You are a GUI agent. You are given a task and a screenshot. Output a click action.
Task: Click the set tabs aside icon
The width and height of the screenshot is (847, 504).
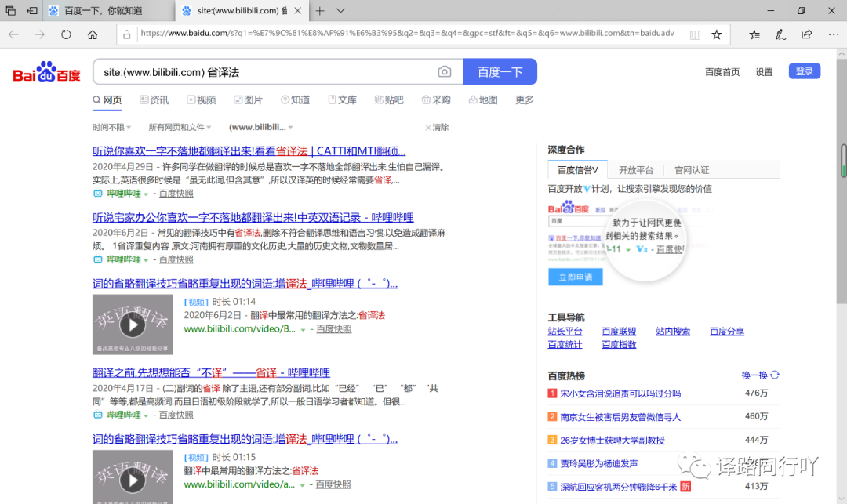pos(32,11)
